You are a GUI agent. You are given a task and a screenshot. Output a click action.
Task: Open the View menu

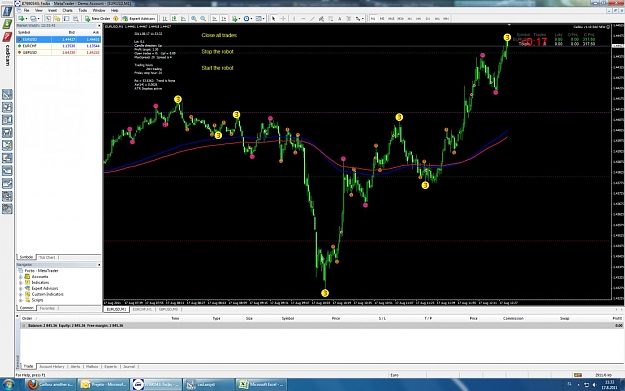coord(39,10)
